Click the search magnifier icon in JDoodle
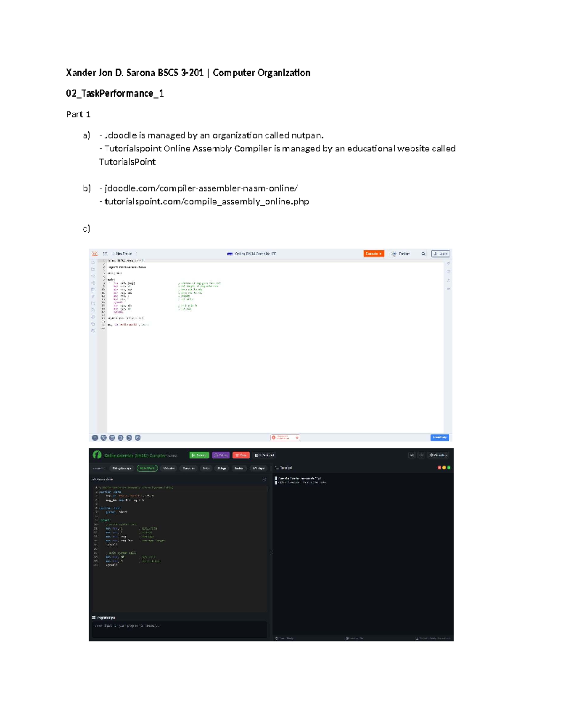The height and width of the screenshot is (728, 563). pos(423,254)
